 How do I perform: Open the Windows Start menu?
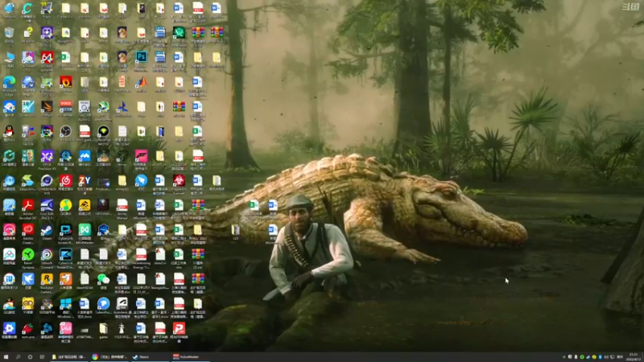point(6,357)
